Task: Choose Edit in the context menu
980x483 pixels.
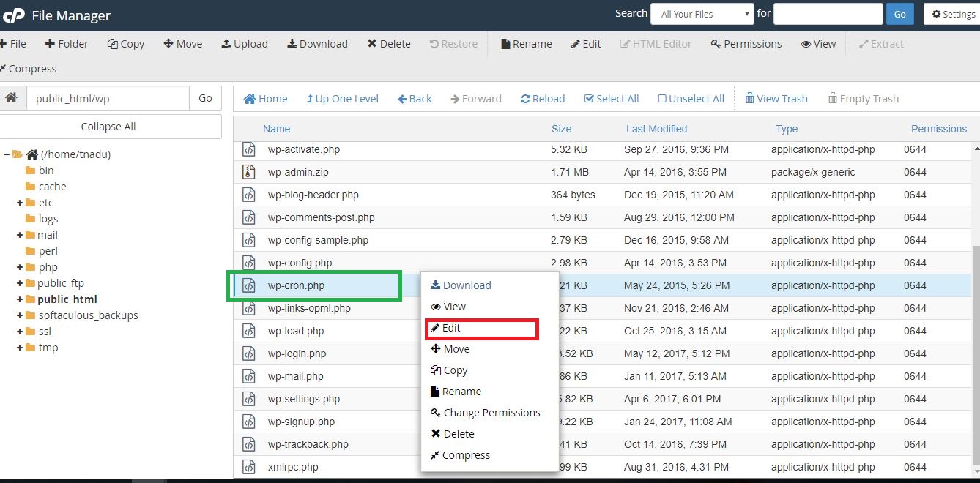Action: click(x=445, y=328)
